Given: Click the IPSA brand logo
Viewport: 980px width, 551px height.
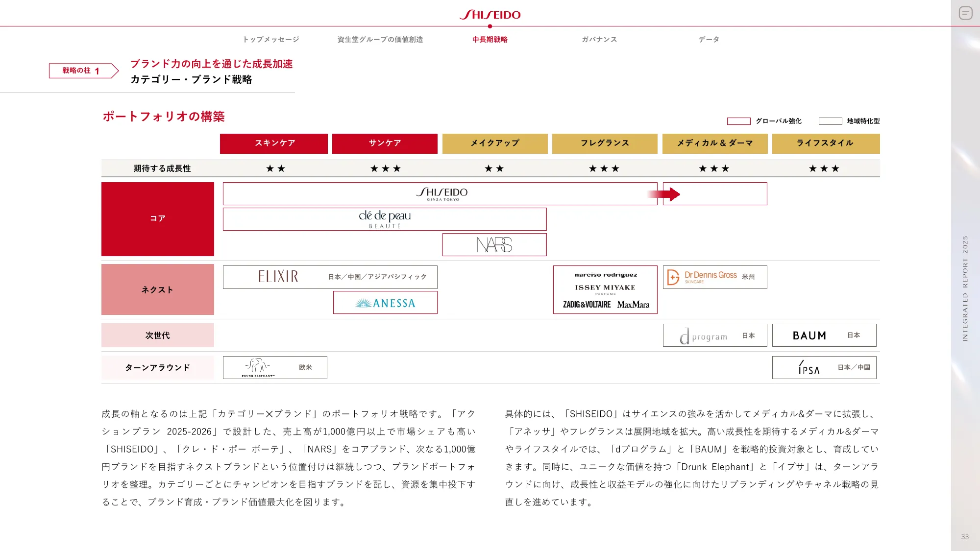Looking at the screenshot, I should point(808,368).
